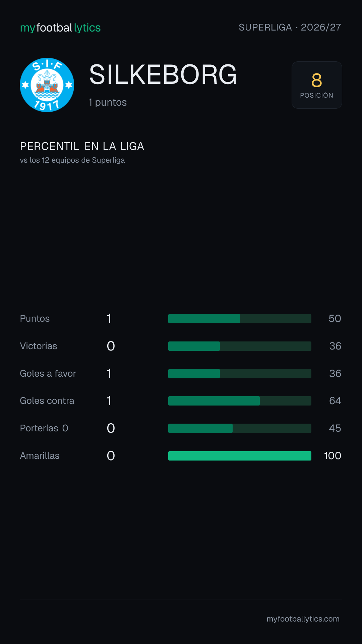Image resolution: width=362 pixels, height=644 pixels.
Task: Click the full Amarillas percentile bar
Action: (x=240, y=456)
